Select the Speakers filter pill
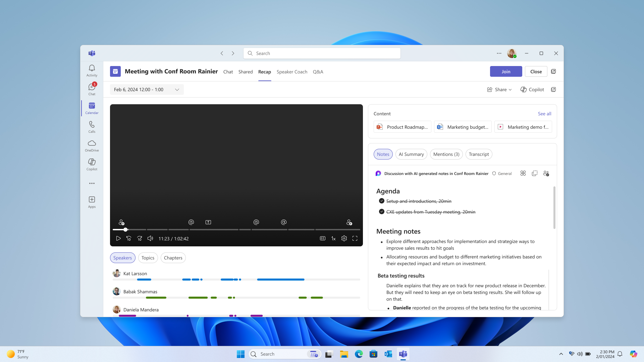 (122, 258)
